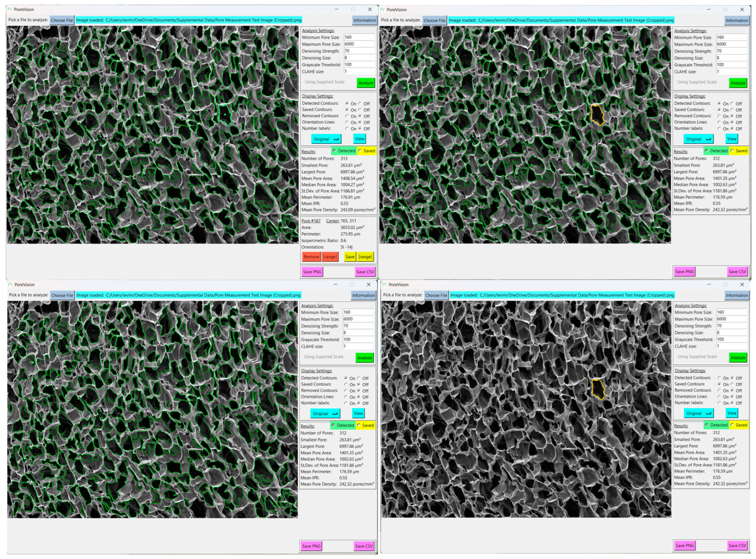Click Maximum Pore Size field in top-right window

pyautogui.click(x=731, y=44)
